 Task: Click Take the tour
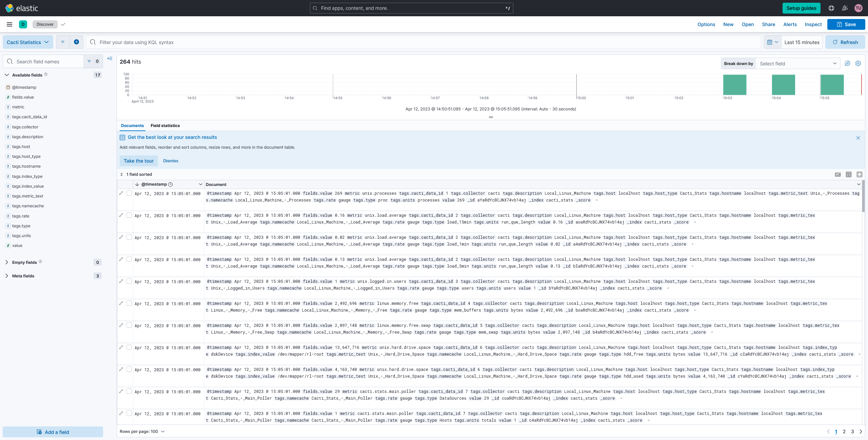[x=139, y=161]
